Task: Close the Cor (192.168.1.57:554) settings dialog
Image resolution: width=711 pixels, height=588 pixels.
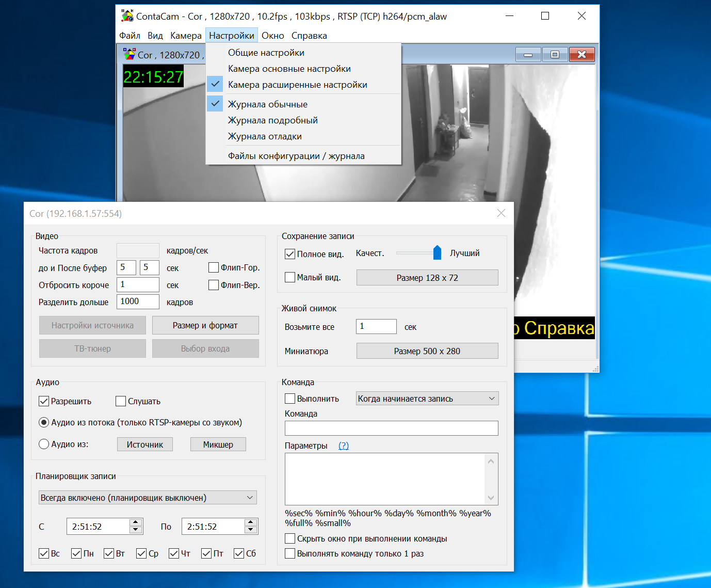Action: (x=501, y=213)
